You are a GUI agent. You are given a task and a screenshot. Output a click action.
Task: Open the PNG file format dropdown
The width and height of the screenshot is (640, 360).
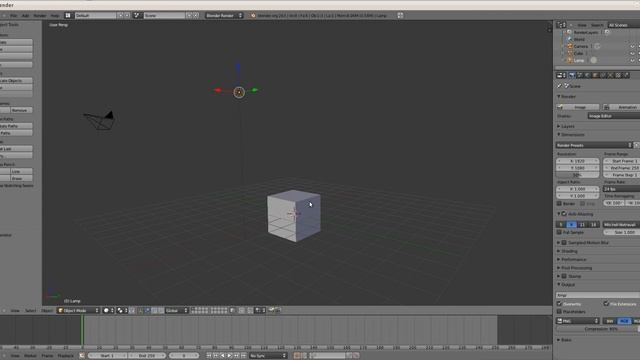[x=578, y=321]
